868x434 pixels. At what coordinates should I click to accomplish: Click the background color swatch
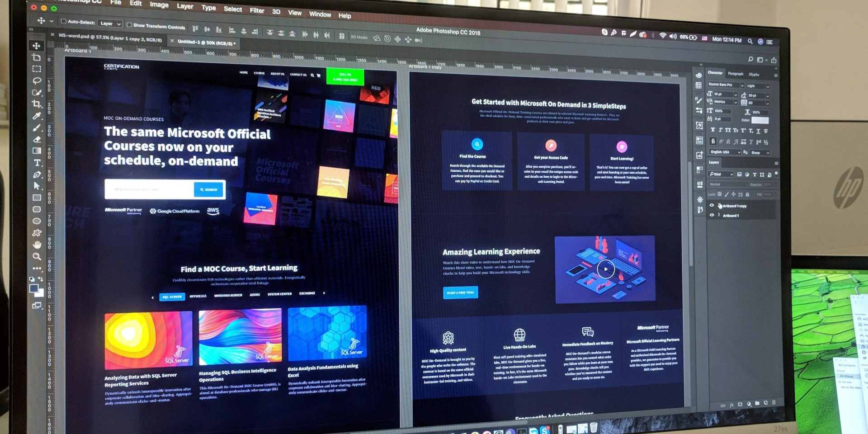pyautogui.click(x=41, y=294)
